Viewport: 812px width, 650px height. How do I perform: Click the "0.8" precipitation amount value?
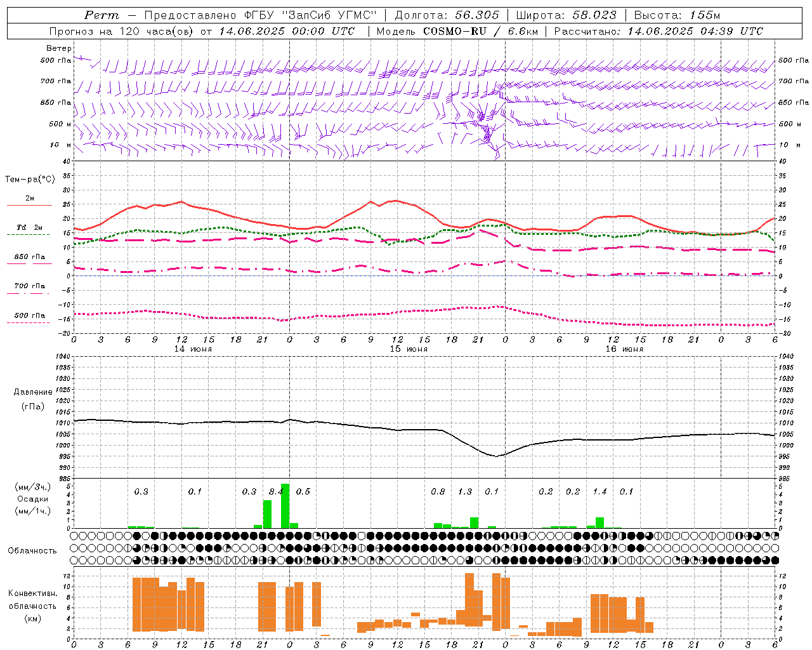tap(438, 491)
